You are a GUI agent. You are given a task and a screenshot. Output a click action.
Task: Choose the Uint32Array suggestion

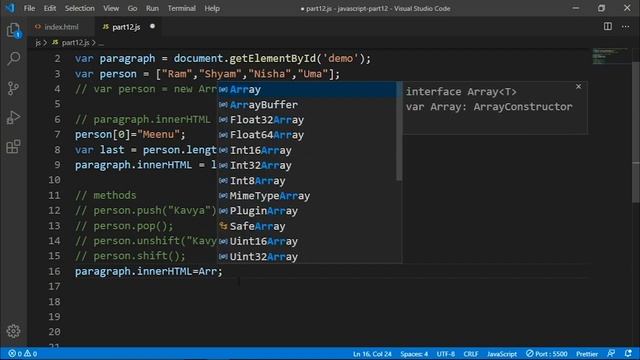[307, 256]
